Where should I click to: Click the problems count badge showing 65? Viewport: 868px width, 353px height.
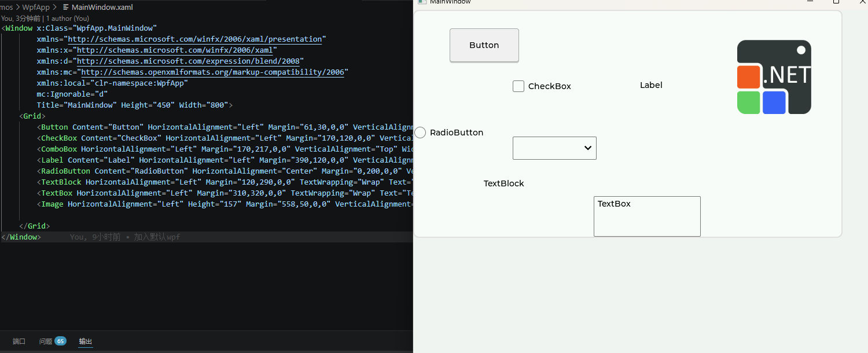coord(60,341)
